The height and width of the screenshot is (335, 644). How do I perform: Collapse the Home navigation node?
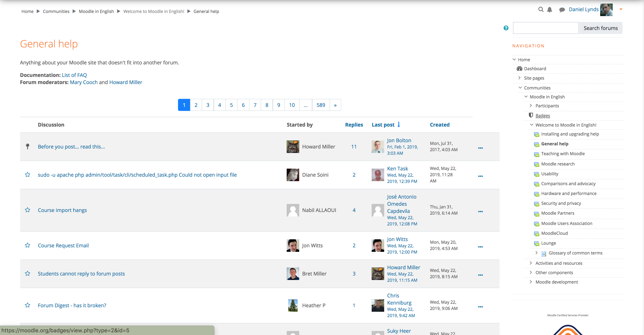[x=514, y=59]
